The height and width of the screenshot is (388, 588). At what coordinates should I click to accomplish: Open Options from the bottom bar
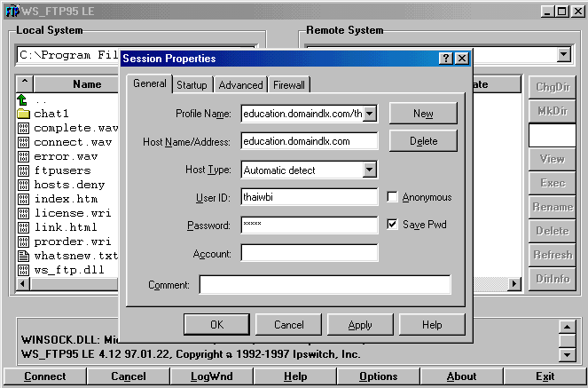tap(379, 376)
